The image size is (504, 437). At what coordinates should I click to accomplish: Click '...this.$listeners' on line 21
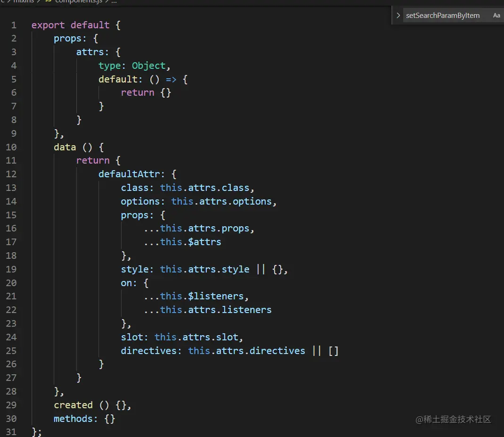(194, 296)
